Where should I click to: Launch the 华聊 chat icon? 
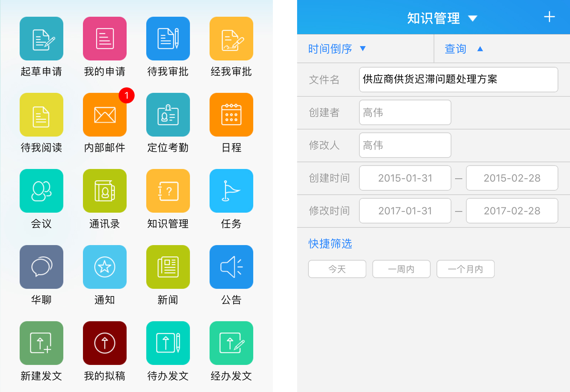[41, 267]
